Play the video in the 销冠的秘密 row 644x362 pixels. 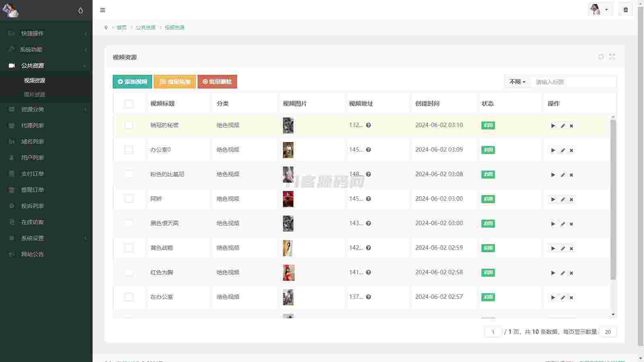click(x=553, y=126)
